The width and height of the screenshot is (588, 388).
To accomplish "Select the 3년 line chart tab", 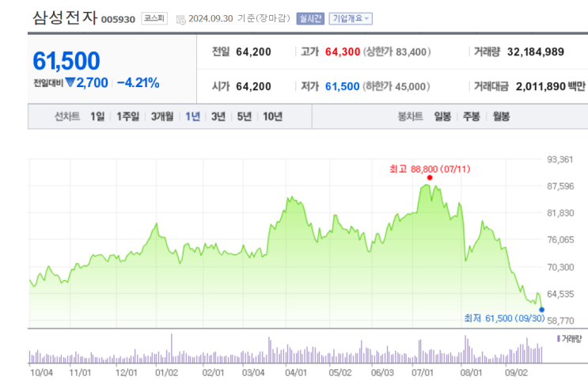I will click(x=218, y=116).
